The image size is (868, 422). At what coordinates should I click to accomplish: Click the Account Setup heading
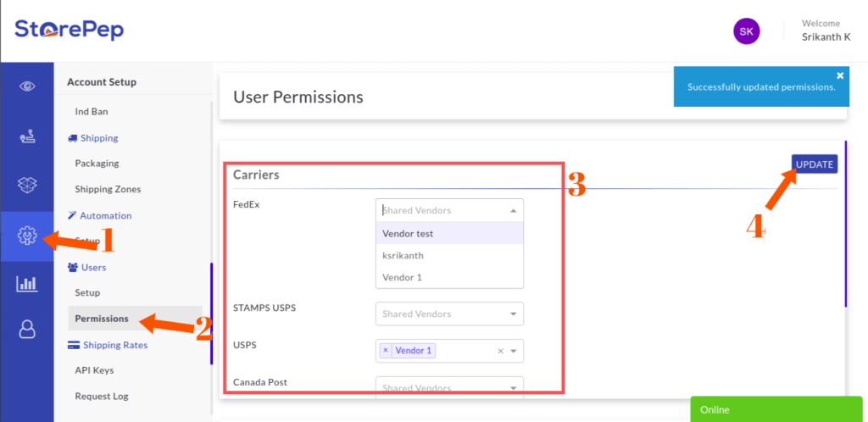(x=102, y=82)
